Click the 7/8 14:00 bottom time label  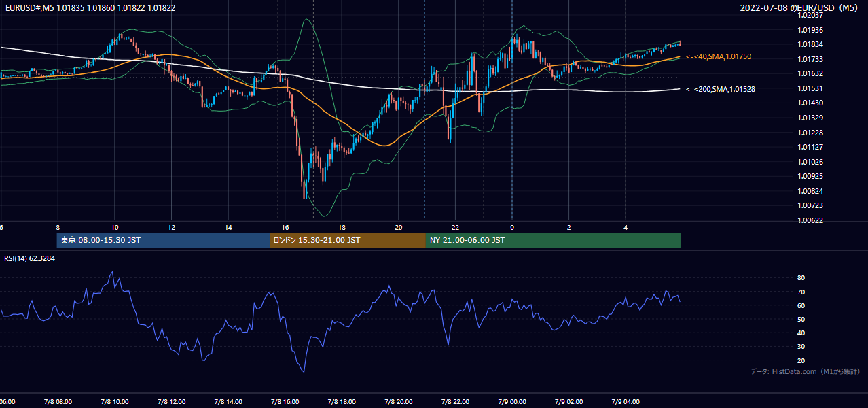(x=228, y=402)
